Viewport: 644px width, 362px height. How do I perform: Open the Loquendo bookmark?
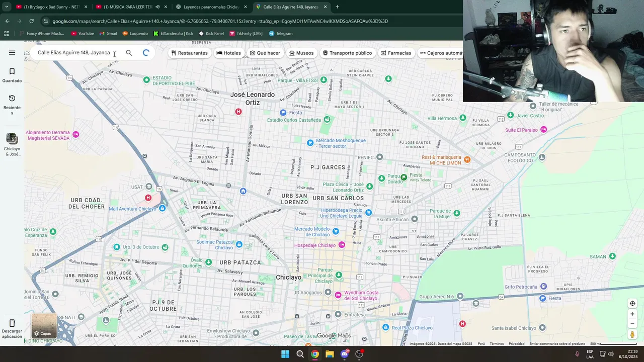[x=135, y=34]
